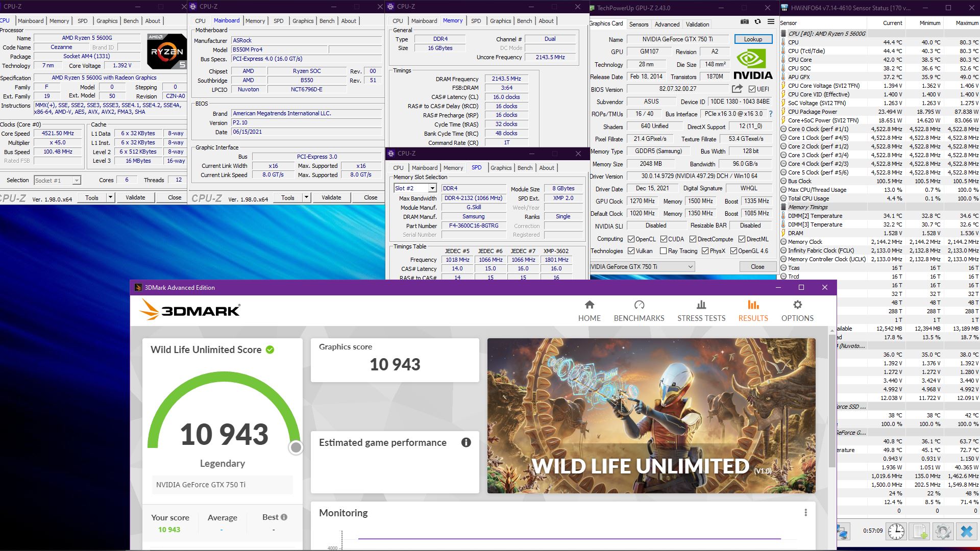
Task: Click info icon beside Estimated game performance
Action: (x=466, y=442)
